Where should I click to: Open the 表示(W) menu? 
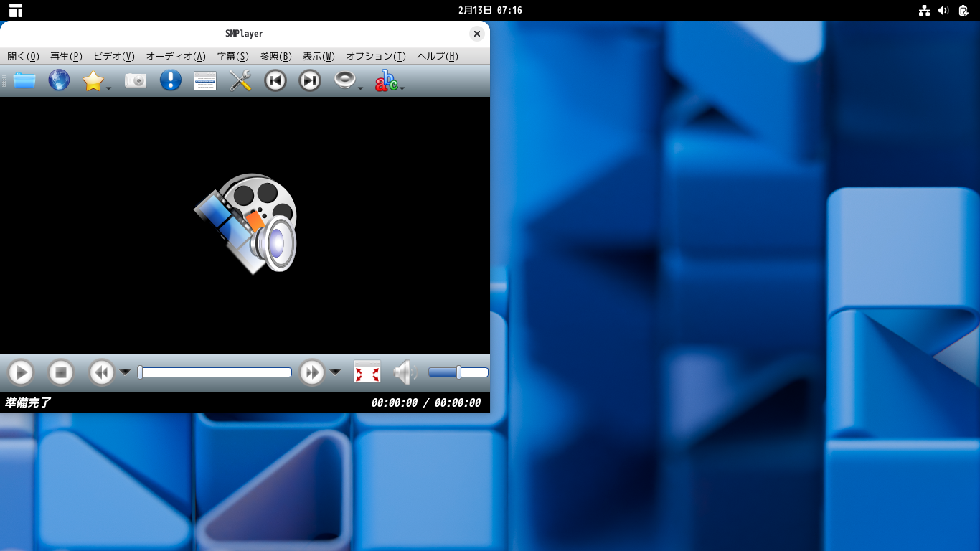(319, 56)
